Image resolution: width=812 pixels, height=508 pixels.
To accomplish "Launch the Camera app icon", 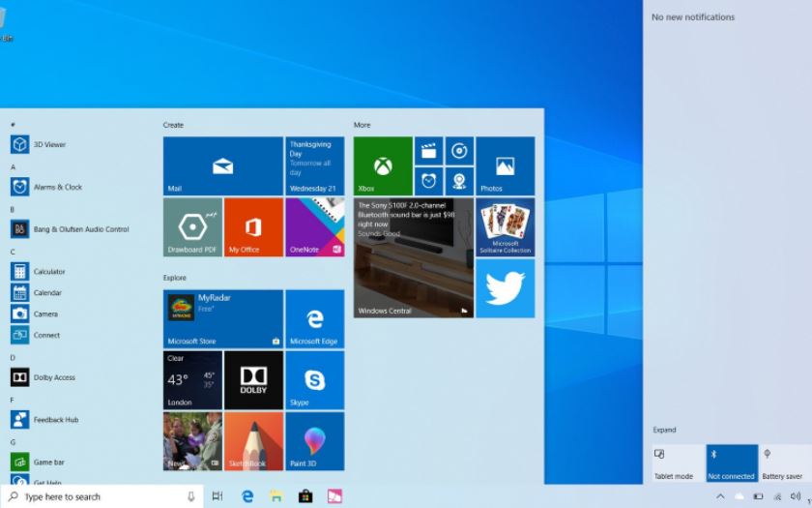I will pyautogui.click(x=19, y=314).
